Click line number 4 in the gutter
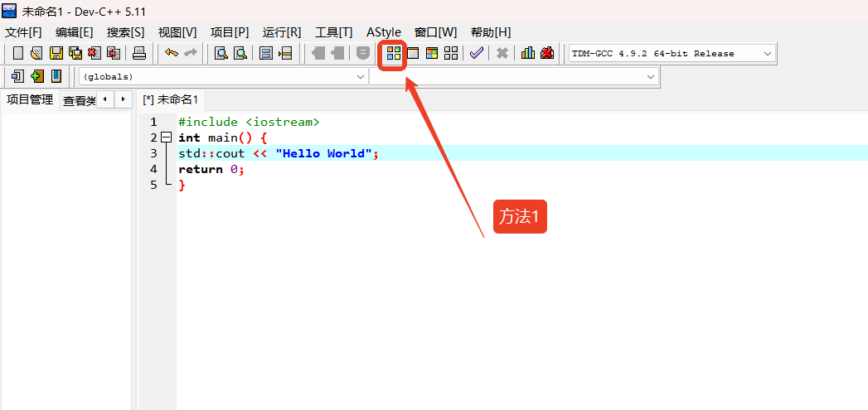Screen dimensions: 868x410 153,169
